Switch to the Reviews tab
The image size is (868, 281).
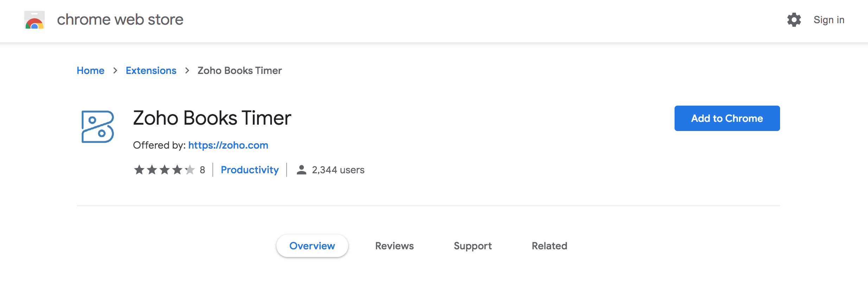click(x=394, y=246)
